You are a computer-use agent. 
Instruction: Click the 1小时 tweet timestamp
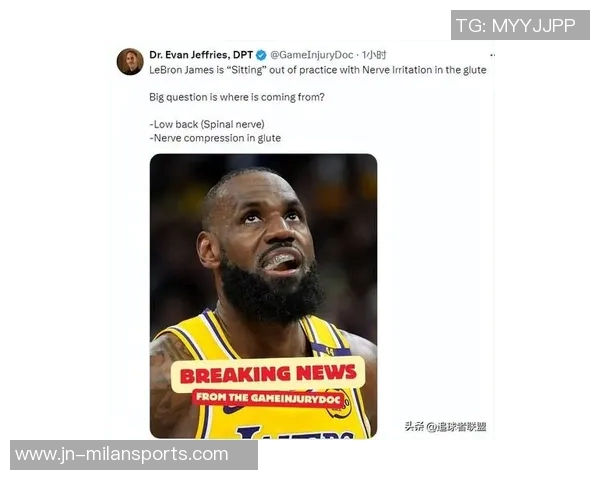[374, 55]
